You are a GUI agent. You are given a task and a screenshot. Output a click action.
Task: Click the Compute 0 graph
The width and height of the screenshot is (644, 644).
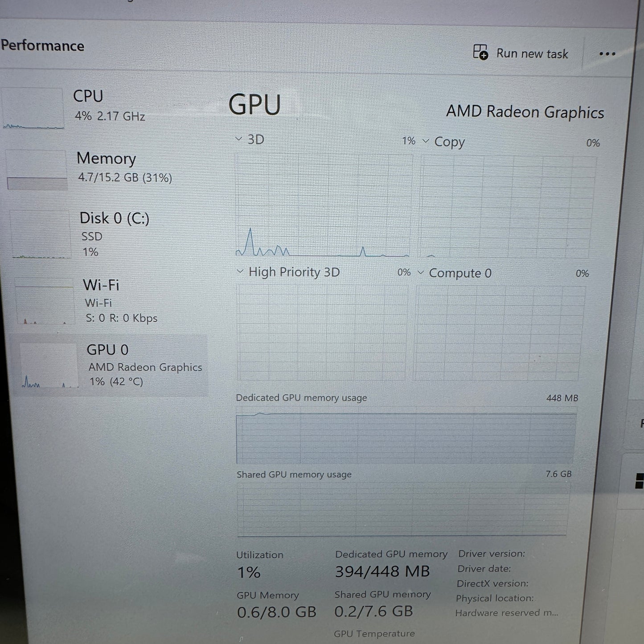tap(499, 333)
